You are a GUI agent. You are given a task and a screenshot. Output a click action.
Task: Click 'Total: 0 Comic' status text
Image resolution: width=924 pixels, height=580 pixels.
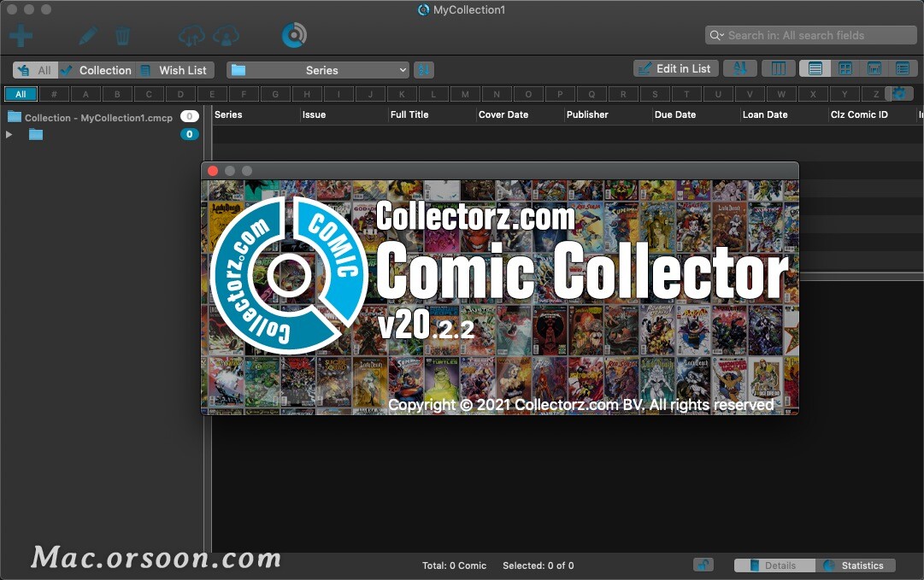455,565
